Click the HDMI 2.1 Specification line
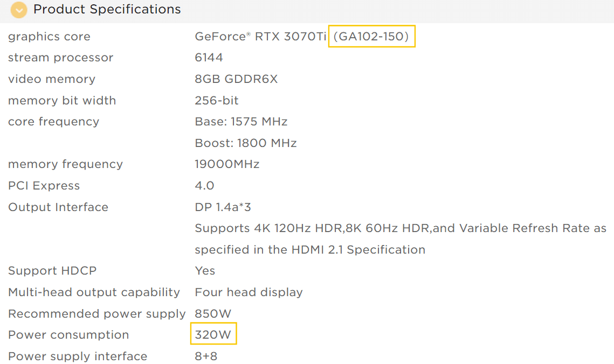The width and height of the screenshot is (614, 364). tap(310, 249)
